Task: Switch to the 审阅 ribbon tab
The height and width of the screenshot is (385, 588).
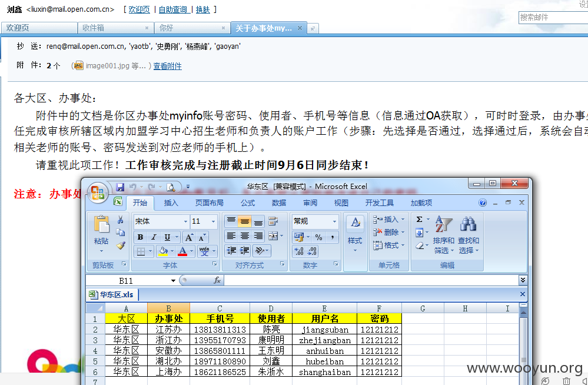Action: pyautogui.click(x=310, y=203)
